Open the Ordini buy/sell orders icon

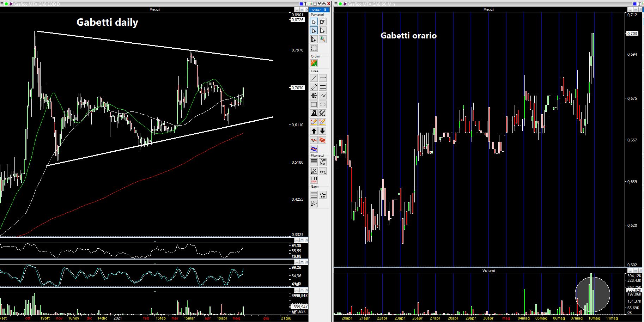click(x=314, y=63)
